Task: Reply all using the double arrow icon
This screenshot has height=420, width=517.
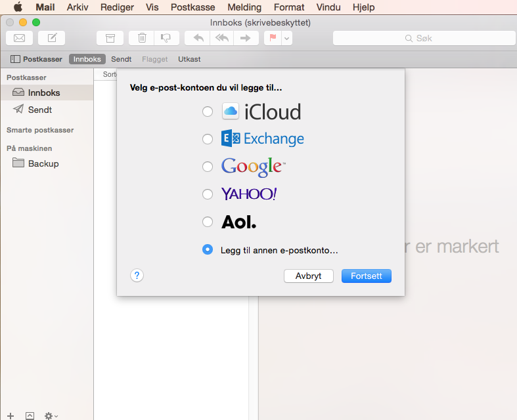Action: tap(222, 38)
